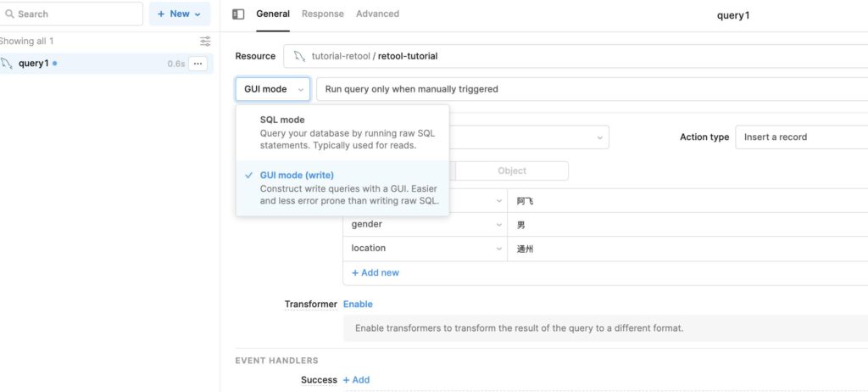Enable the Transformer
The width and height of the screenshot is (868, 392).
pos(358,304)
